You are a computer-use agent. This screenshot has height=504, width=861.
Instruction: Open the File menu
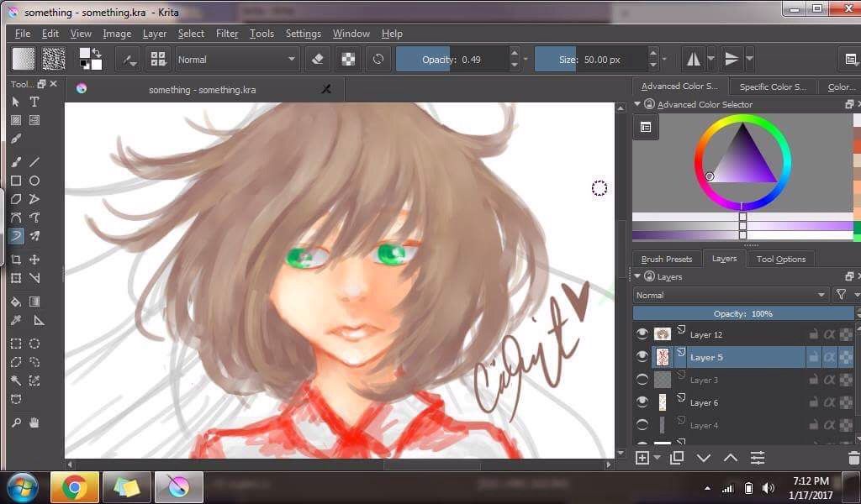point(23,34)
